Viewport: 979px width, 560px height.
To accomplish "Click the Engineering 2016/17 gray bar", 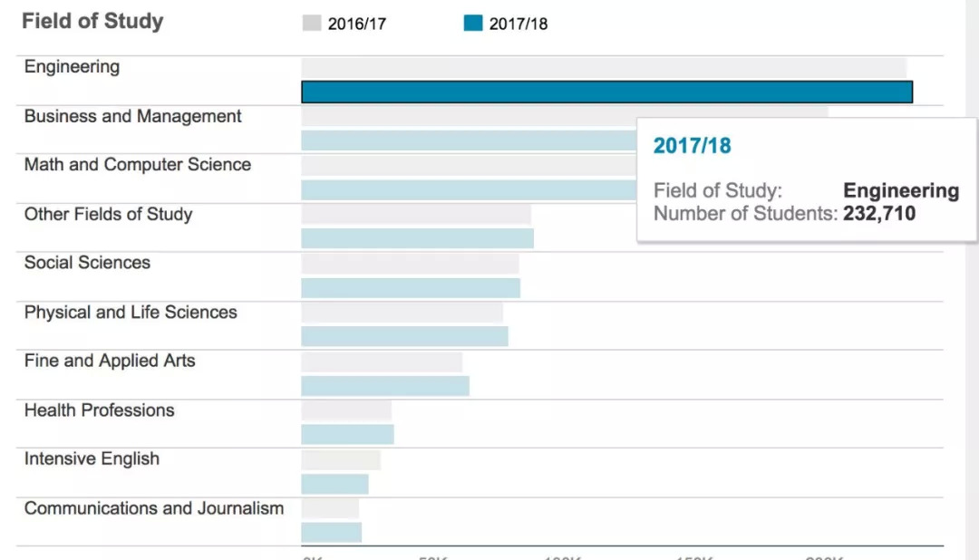I will [x=603, y=68].
